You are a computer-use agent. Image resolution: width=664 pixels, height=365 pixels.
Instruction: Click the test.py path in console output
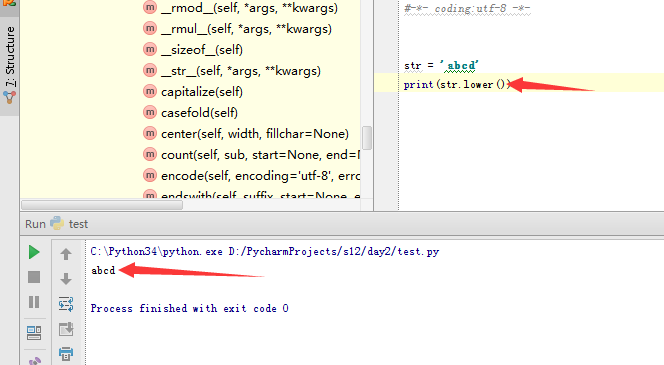click(334, 252)
